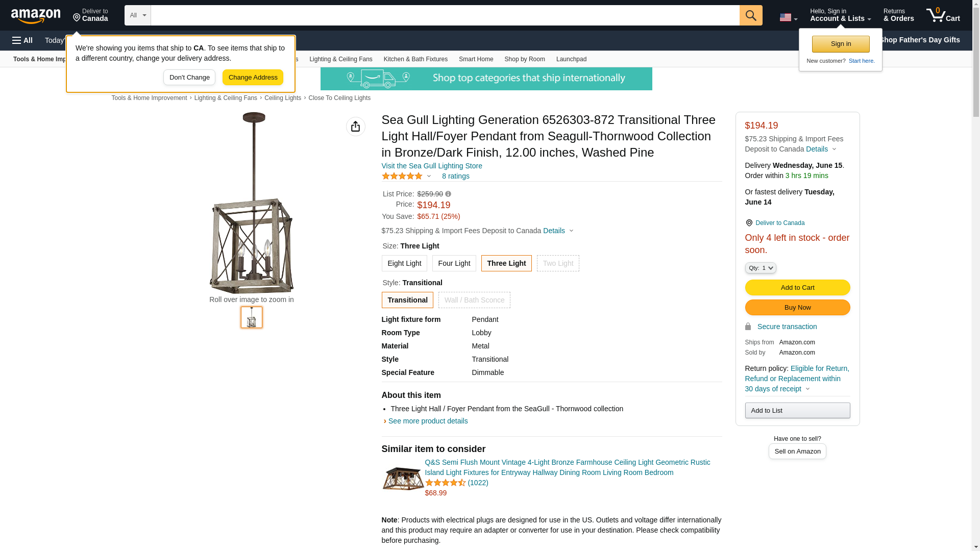Open the hamburger All menu

[22, 40]
